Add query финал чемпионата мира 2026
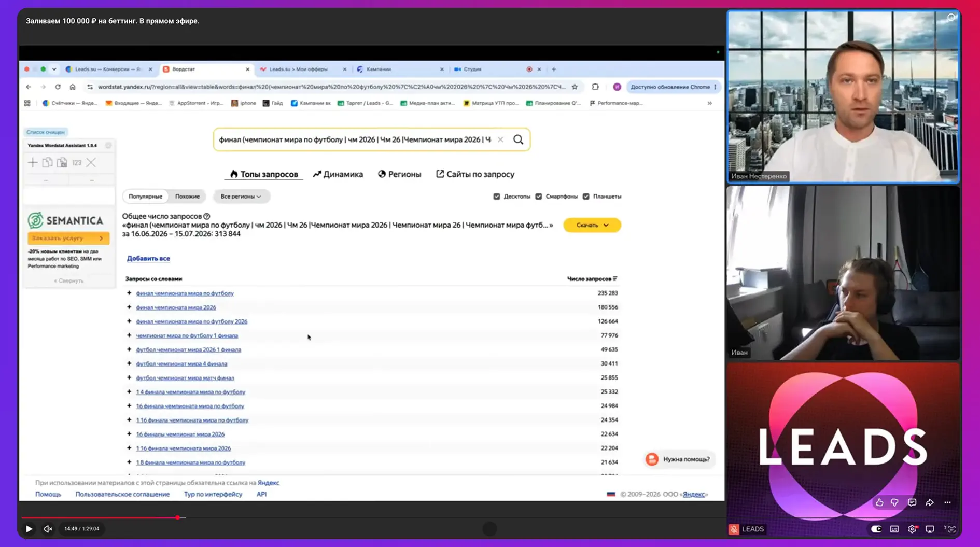Viewport: 980px width, 547px height. click(129, 307)
